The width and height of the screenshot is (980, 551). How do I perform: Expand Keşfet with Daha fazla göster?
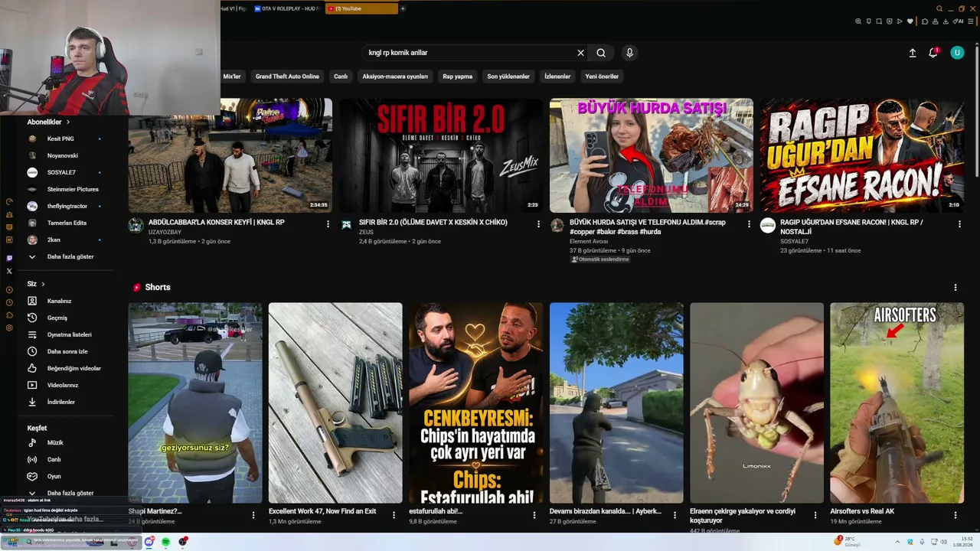point(70,493)
